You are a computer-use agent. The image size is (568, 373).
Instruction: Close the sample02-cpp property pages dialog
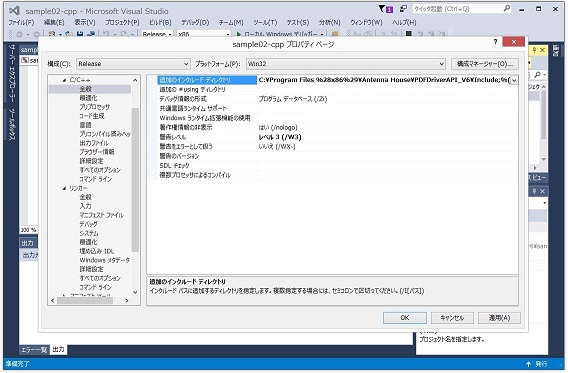click(513, 42)
